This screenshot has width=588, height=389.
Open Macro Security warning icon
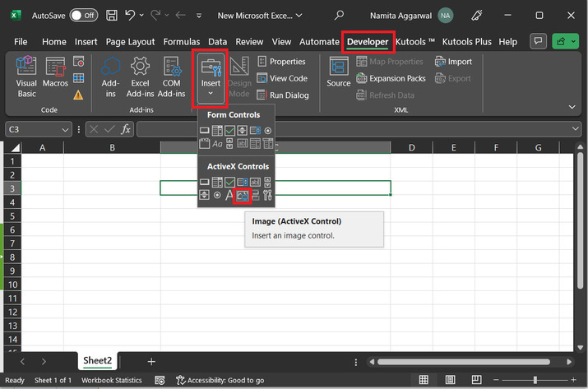point(79,95)
